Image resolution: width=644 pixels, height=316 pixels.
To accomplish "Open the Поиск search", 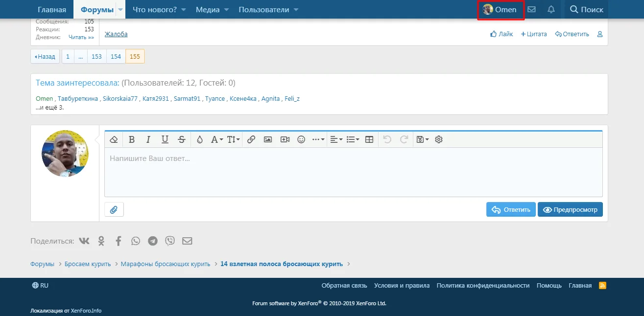I will point(587,9).
